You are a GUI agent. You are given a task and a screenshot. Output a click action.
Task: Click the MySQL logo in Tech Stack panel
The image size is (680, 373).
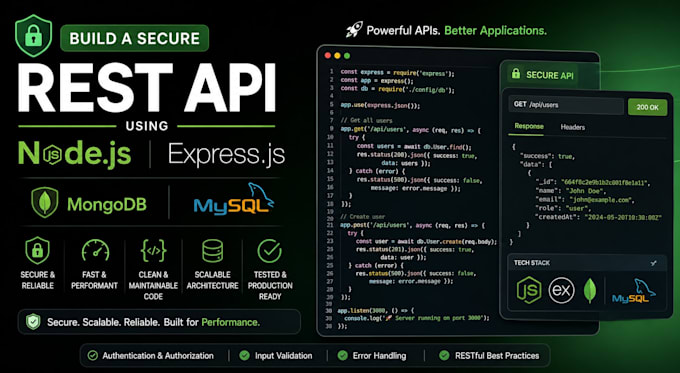(634, 291)
